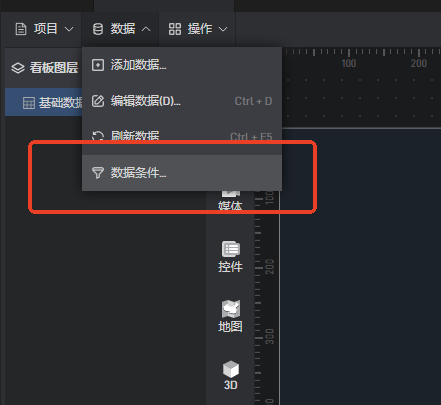
Task: Open the 项目 menu
Action: point(44,29)
